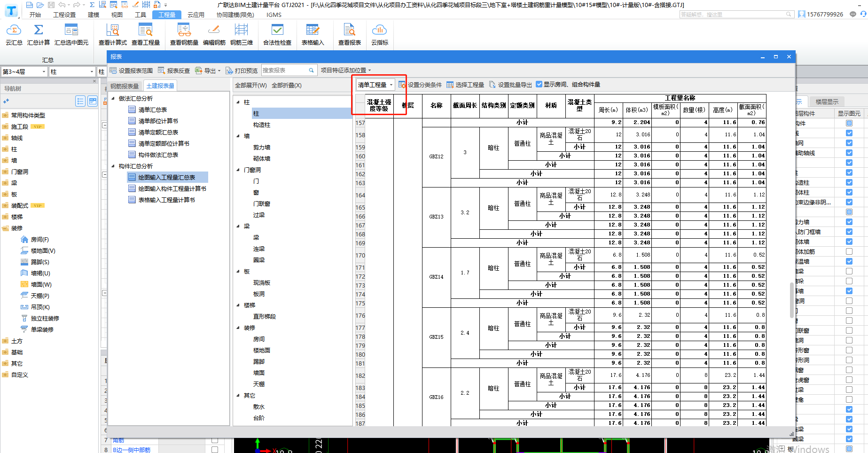Toggle display checkbox for 束边缘非阴 row

(x=849, y=202)
